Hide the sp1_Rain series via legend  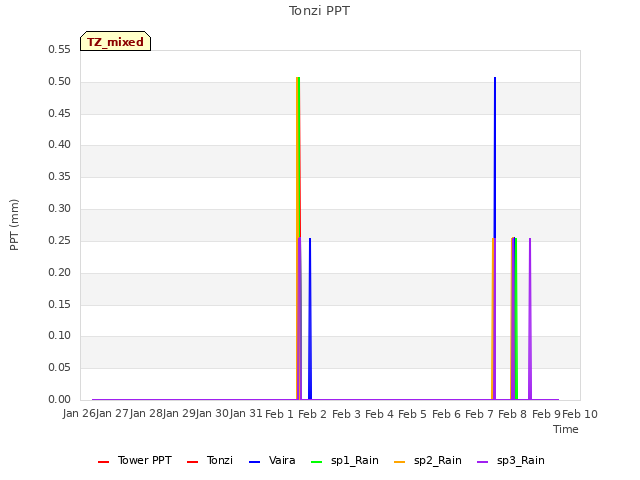345,460
